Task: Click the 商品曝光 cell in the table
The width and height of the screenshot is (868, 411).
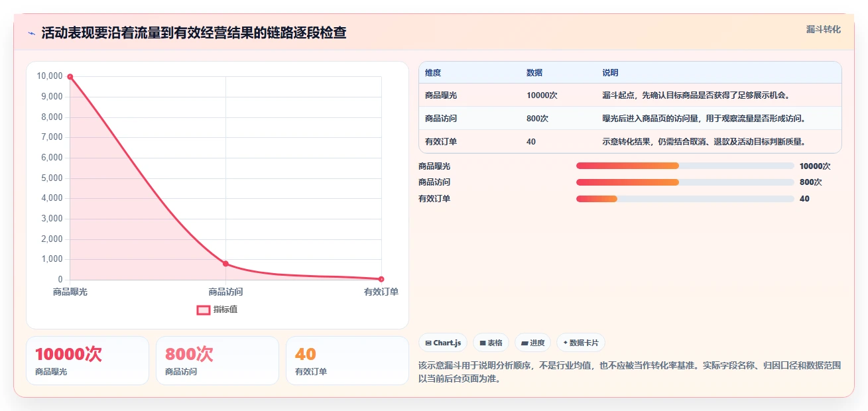Action: click(x=441, y=95)
